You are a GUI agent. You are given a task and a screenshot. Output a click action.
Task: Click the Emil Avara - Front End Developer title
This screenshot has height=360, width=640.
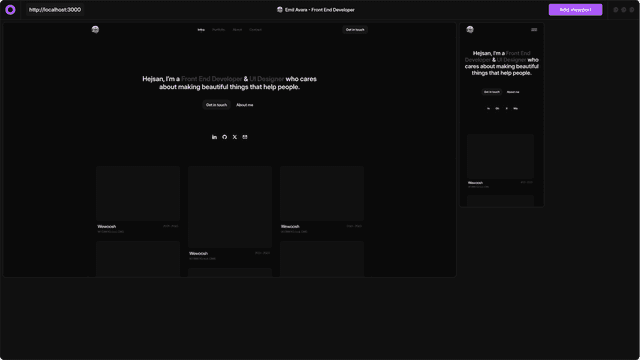pos(320,10)
